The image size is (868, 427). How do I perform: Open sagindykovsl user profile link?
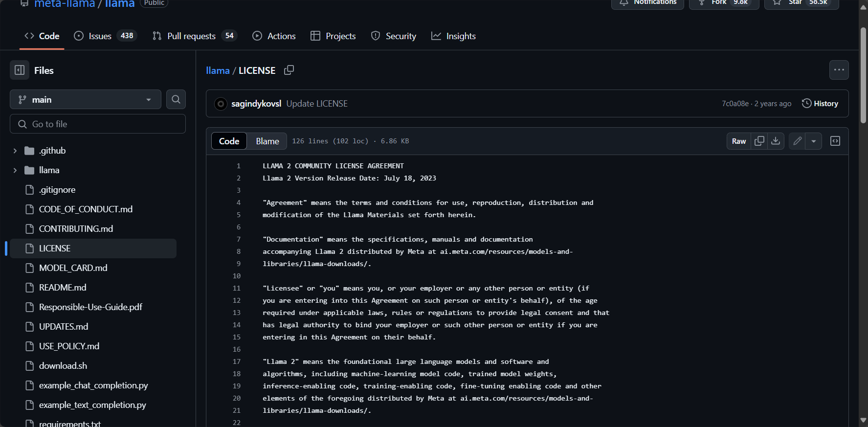(256, 104)
